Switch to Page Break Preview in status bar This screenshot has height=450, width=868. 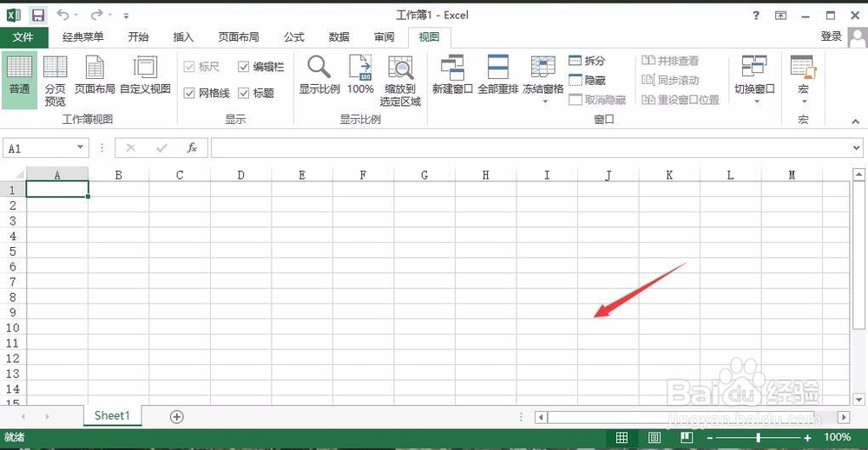click(687, 438)
